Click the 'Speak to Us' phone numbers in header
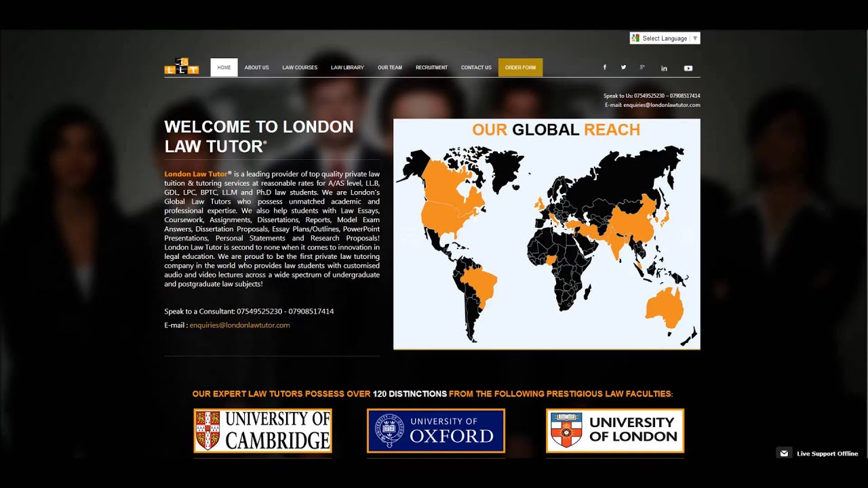The width and height of the screenshot is (868, 488). (x=652, y=96)
